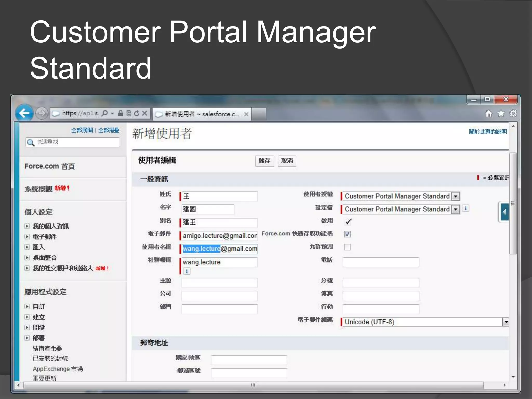Click the 電子郵件 input field

coord(220,236)
